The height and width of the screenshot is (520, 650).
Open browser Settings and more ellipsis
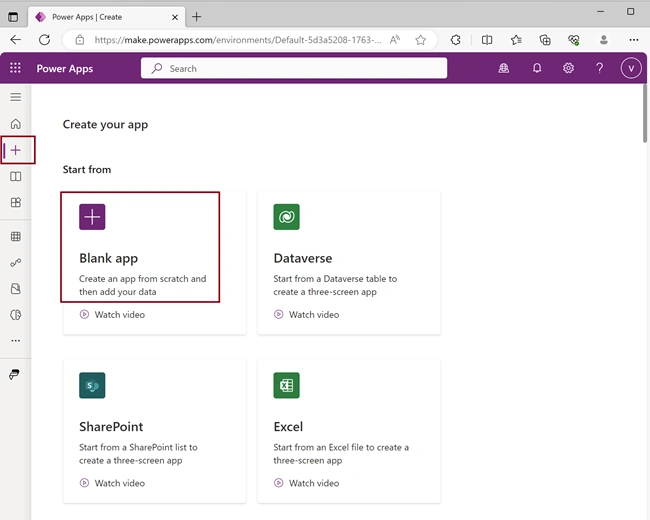pyautogui.click(x=633, y=40)
